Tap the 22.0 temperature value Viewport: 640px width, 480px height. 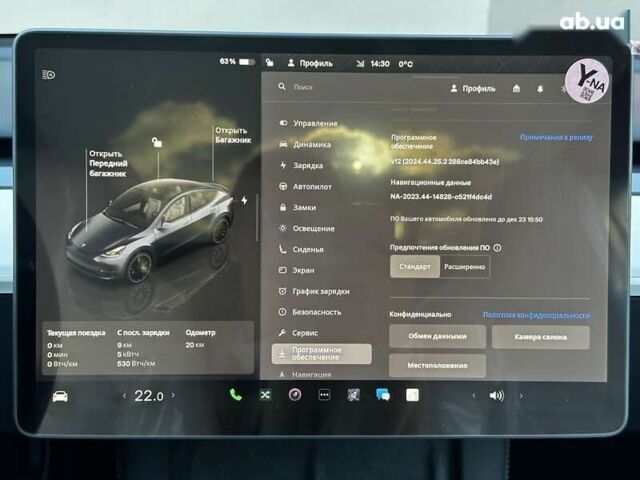pyautogui.click(x=149, y=396)
